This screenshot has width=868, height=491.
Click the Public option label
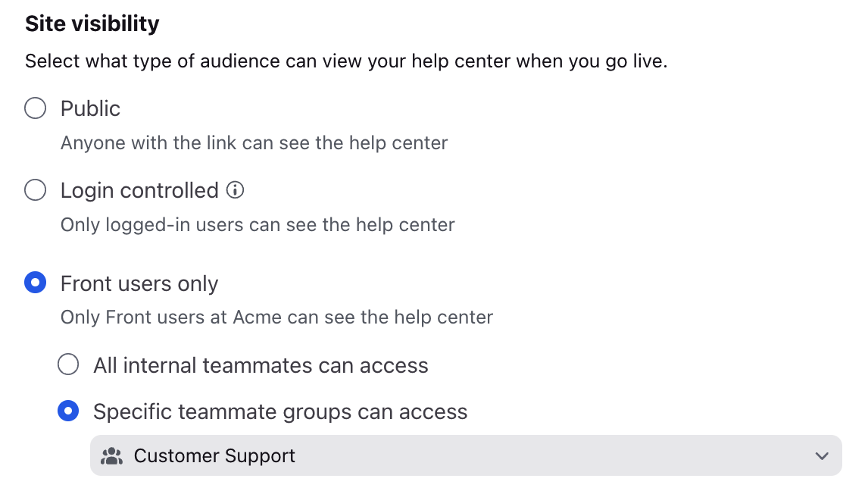tap(90, 108)
